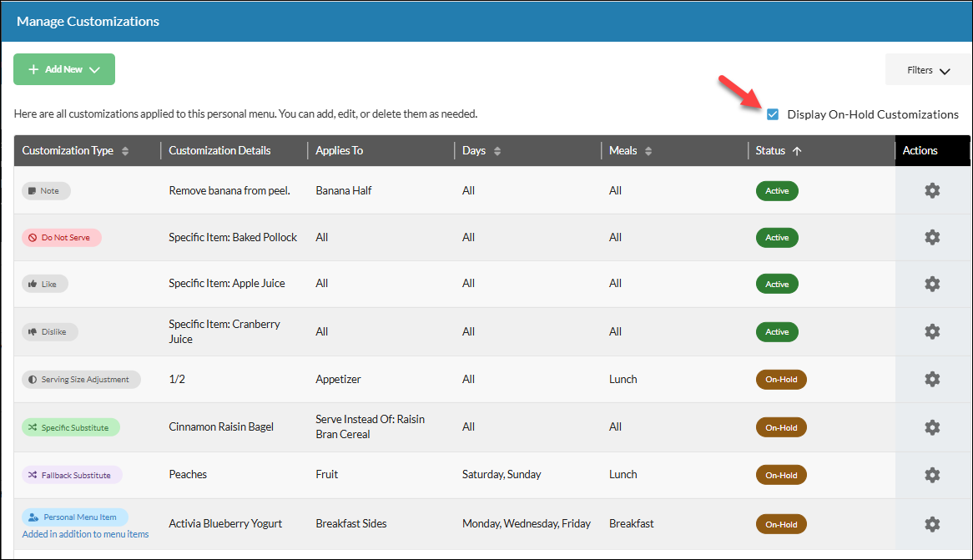Toggle Status column sort arrow
973x560 pixels.
point(797,151)
